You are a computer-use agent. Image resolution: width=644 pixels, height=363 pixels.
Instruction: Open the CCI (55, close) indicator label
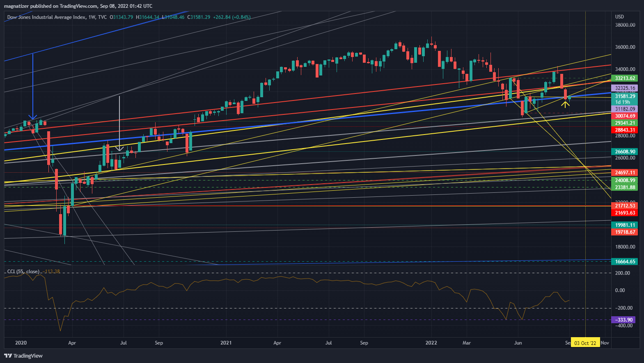23,272
